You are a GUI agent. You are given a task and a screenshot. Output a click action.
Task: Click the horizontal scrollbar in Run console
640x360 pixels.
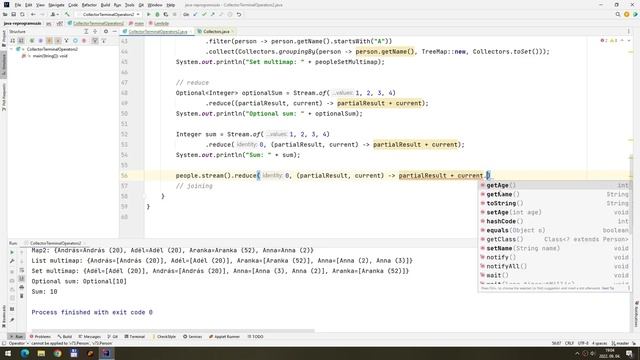(x=173, y=331)
